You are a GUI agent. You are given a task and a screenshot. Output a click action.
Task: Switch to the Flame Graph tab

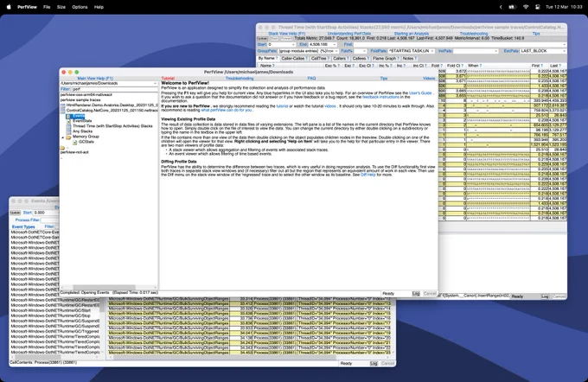tap(386, 59)
